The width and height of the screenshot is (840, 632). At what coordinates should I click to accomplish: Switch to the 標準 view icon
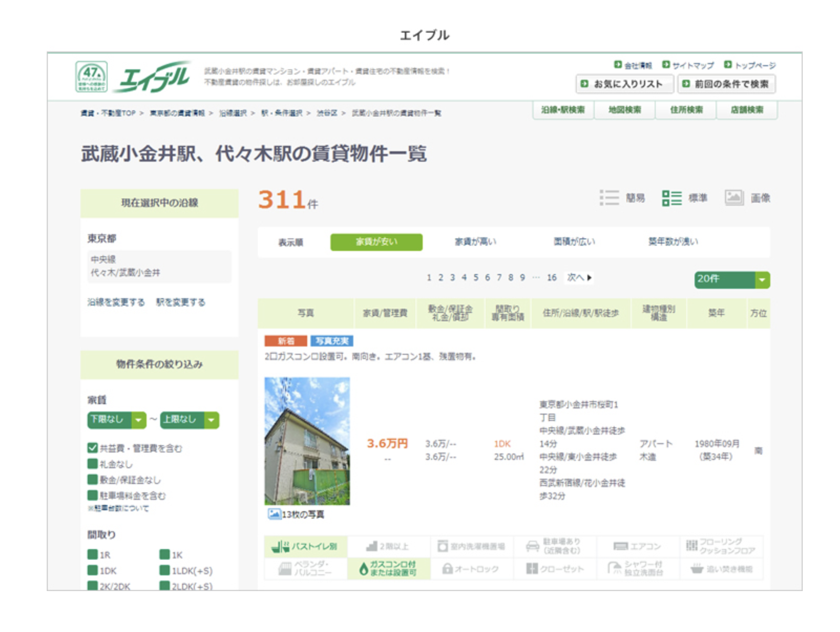click(671, 198)
